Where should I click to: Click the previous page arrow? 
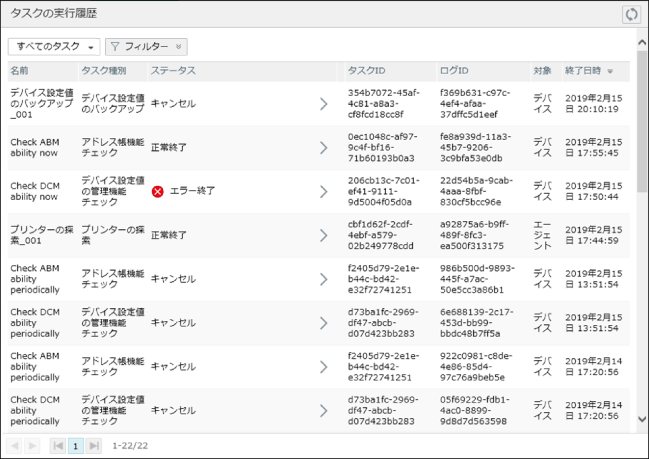coord(15,446)
